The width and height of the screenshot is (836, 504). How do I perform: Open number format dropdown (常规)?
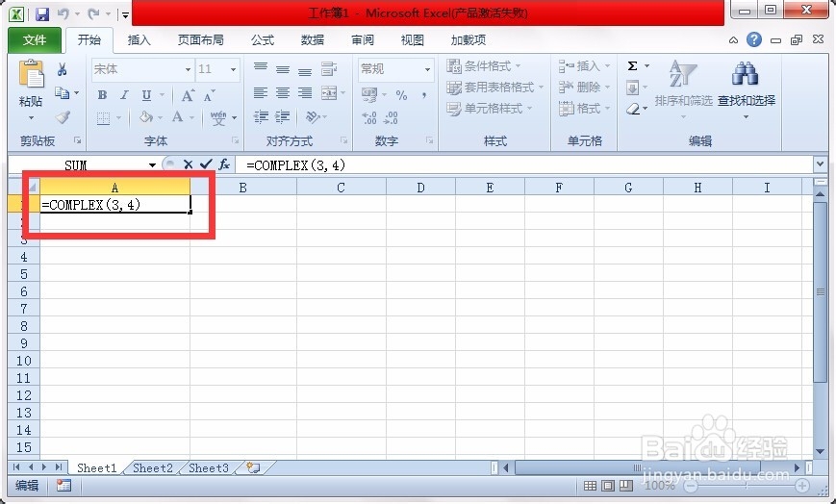[x=427, y=70]
